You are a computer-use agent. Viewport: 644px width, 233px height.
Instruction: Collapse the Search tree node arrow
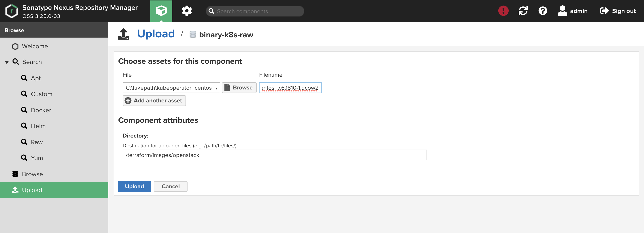point(7,62)
